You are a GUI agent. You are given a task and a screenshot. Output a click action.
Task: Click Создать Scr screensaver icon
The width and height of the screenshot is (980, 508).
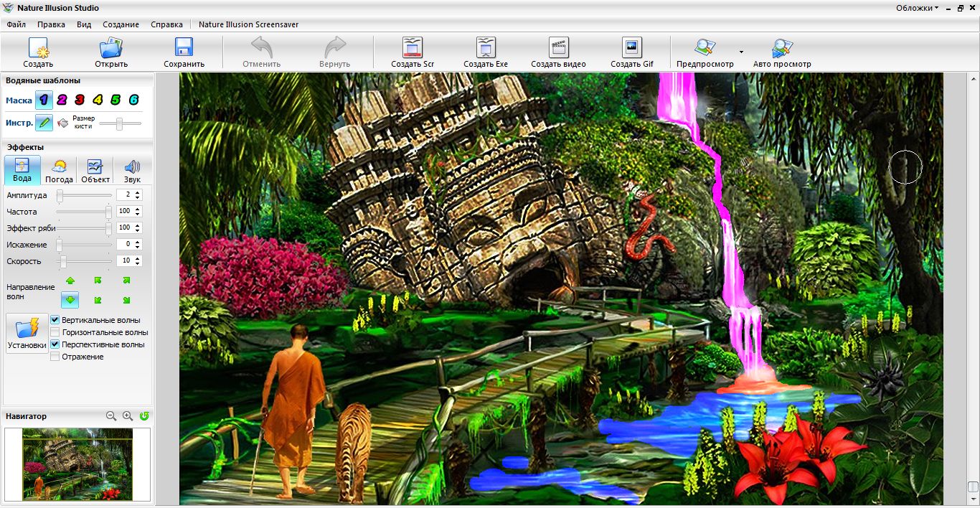pos(413,47)
